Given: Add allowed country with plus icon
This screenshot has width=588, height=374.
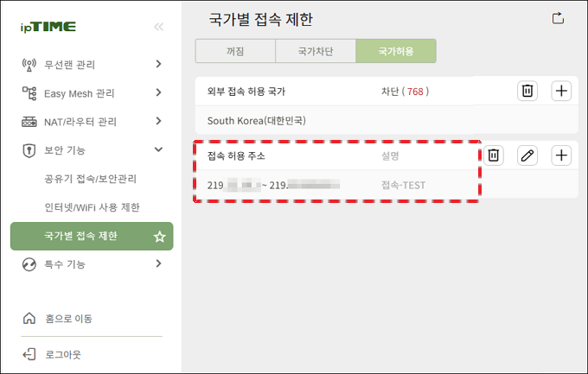Looking at the screenshot, I should tap(561, 91).
